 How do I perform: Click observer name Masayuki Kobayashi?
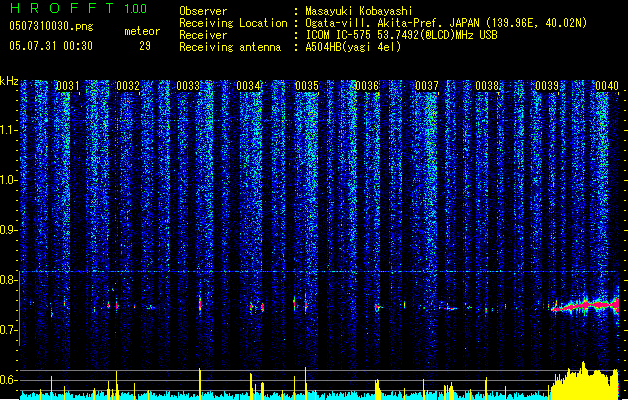(x=359, y=11)
